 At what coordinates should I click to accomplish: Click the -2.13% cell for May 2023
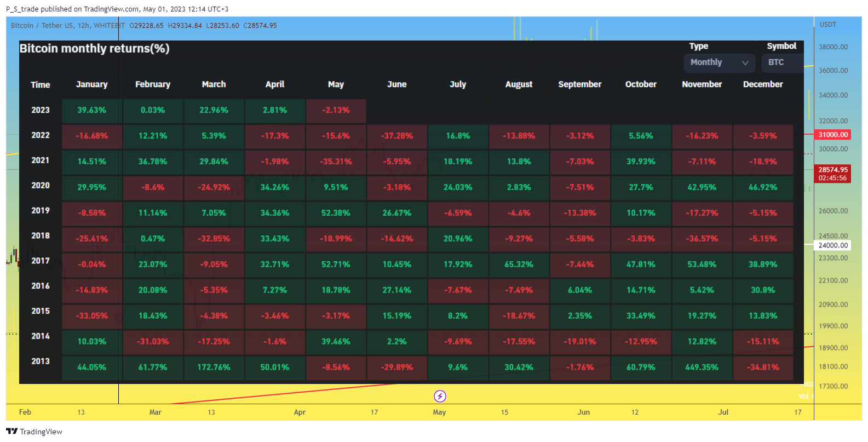pos(336,111)
